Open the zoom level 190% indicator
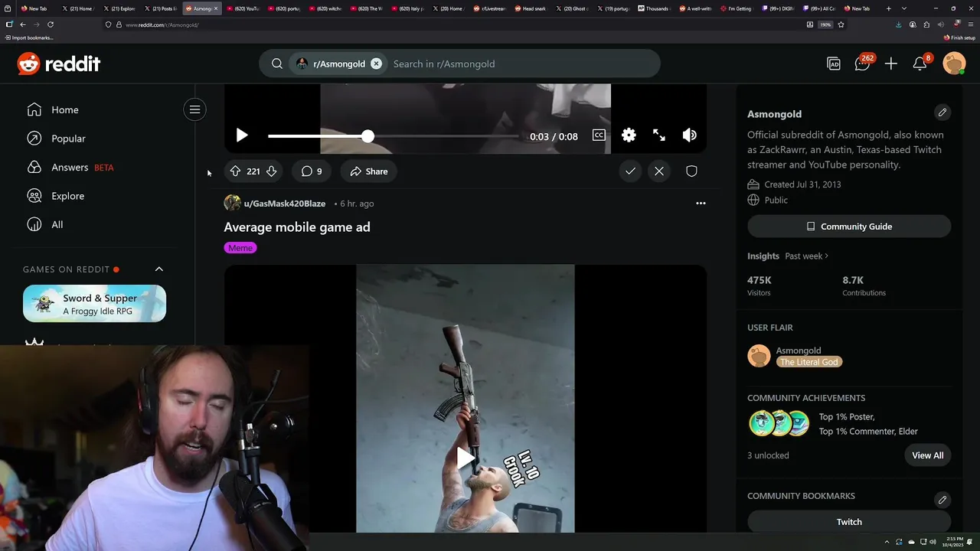 825,24
